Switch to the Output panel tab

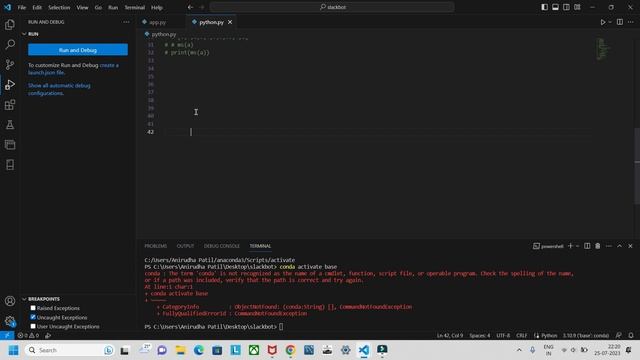pos(185,246)
